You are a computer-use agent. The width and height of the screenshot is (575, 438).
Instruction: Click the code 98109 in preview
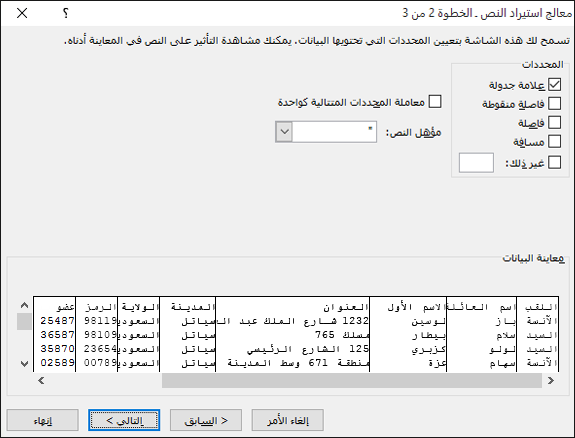coord(100,335)
